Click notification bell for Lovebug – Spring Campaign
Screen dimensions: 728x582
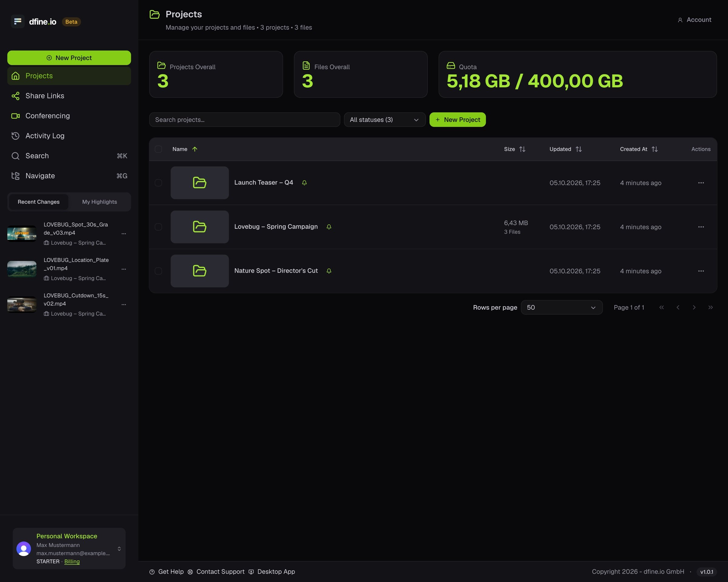(329, 227)
